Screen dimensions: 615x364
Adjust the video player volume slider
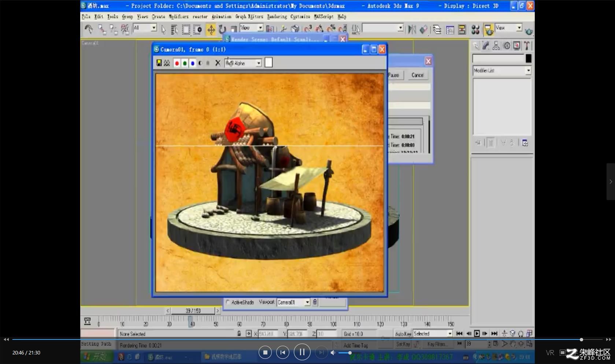coord(345,353)
